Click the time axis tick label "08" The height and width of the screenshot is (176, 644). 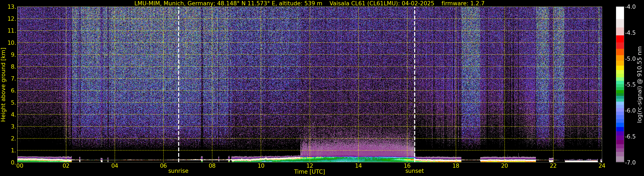click(x=212, y=166)
